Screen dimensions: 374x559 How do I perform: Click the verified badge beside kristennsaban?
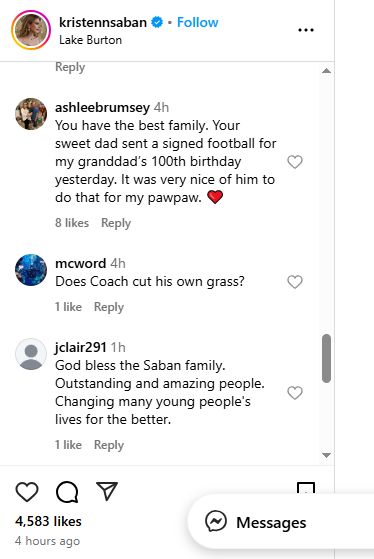coord(157,22)
